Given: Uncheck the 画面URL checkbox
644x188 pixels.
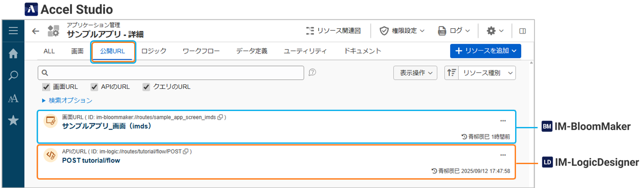Looking at the screenshot, I should (46, 87).
